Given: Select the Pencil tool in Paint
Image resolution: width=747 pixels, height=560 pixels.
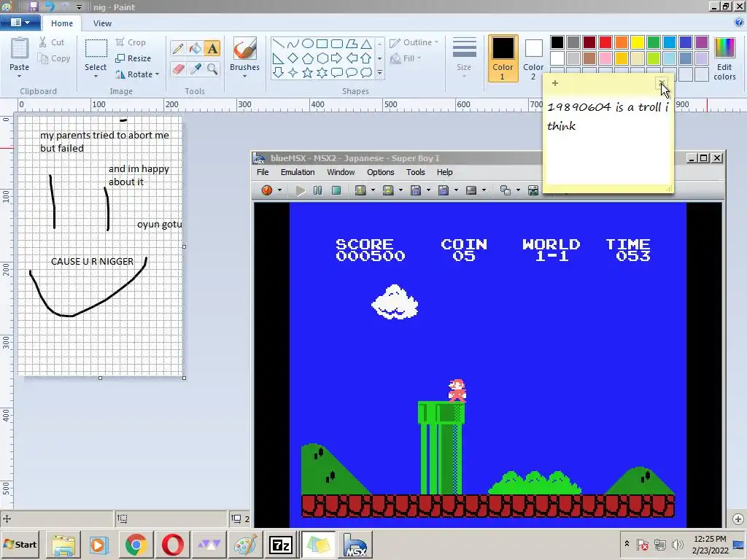Looking at the screenshot, I should [178, 49].
